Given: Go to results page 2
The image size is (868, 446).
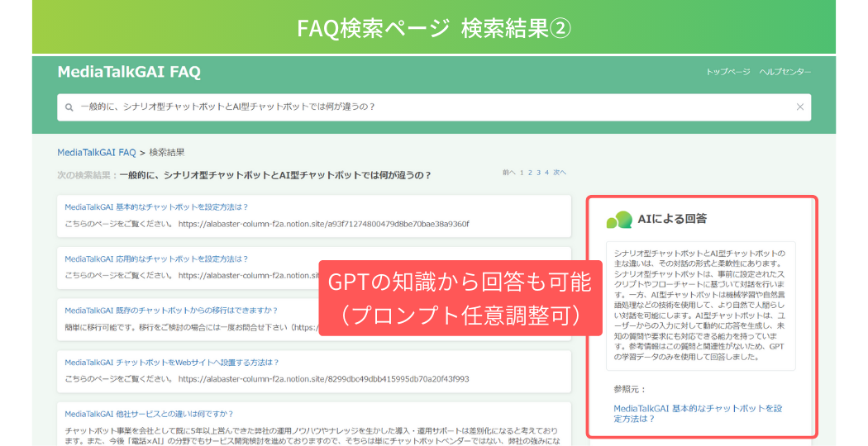Looking at the screenshot, I should click(530, 173).
